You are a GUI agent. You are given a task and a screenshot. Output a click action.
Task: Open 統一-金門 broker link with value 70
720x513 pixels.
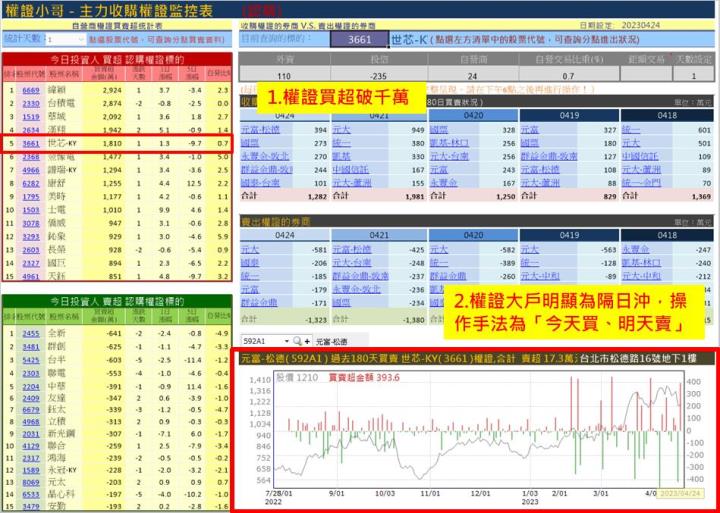coord(641,183)
